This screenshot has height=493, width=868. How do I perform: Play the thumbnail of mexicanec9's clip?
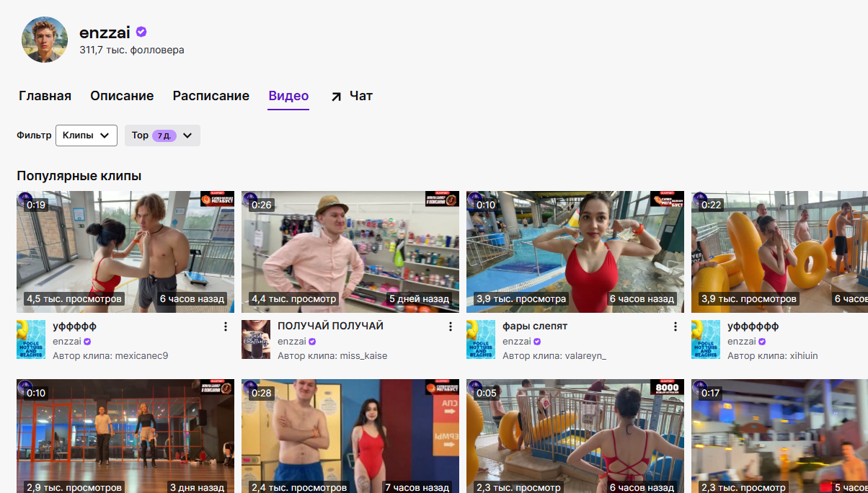(125, 252)
